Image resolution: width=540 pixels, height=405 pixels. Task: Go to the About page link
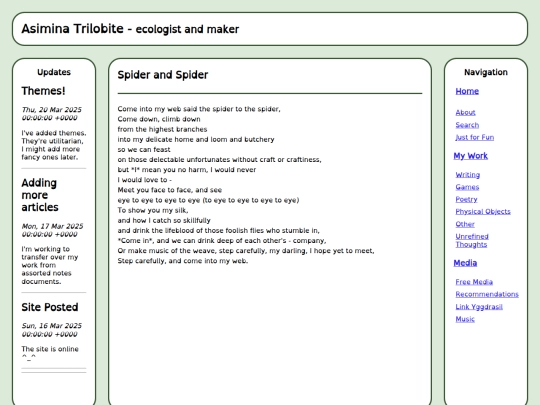[x=465, y=113]
